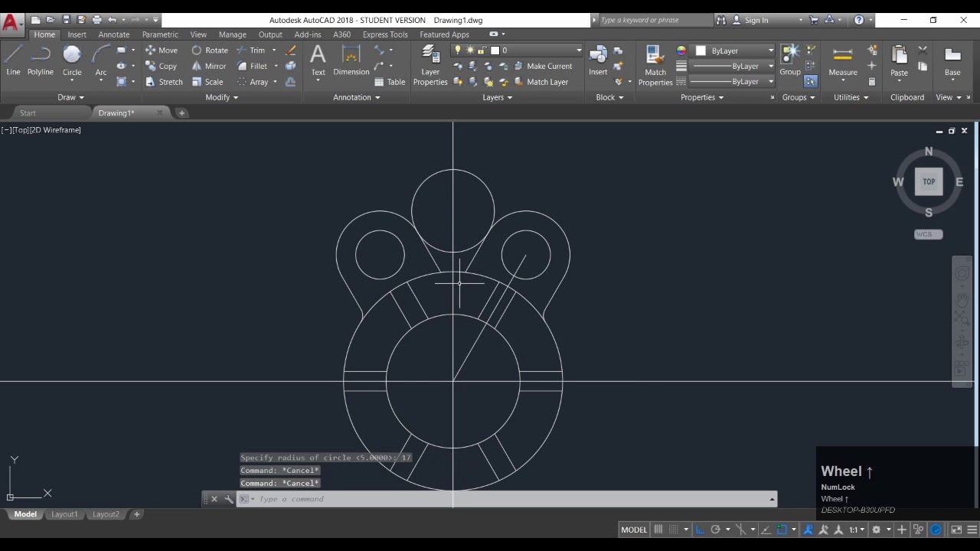Click the TOP face of ViewCube
Image resolution: width=980 pixels, height=551 pixels.
pos(929,181)
